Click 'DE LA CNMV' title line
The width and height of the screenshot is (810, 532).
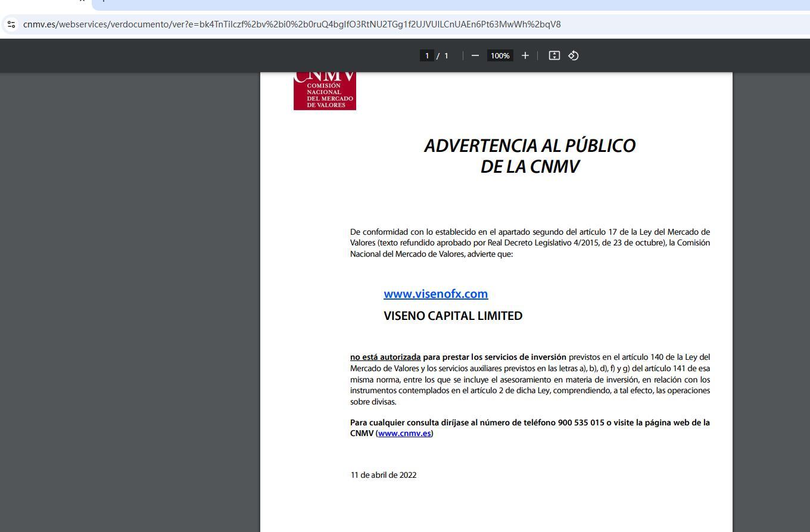click(529, 167)
